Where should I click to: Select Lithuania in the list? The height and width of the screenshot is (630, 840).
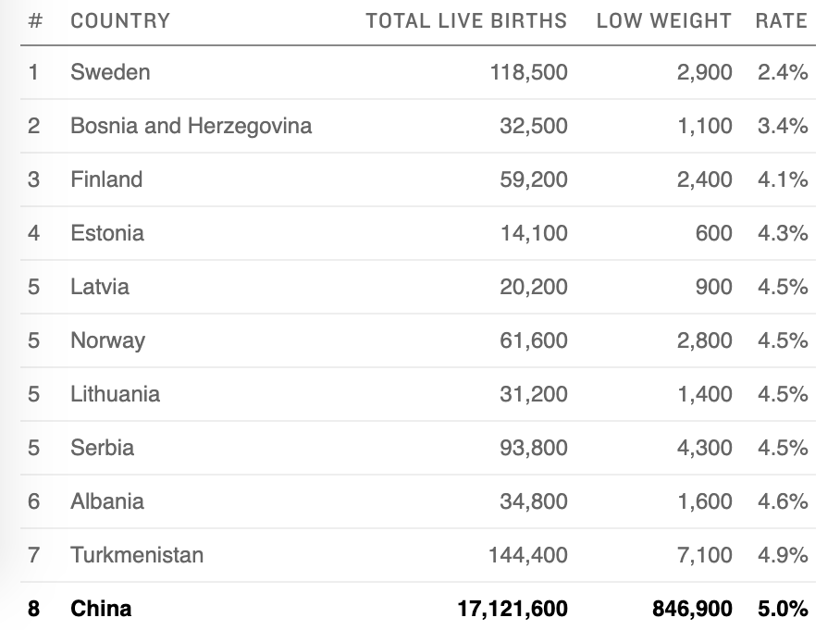click(115, 394)
